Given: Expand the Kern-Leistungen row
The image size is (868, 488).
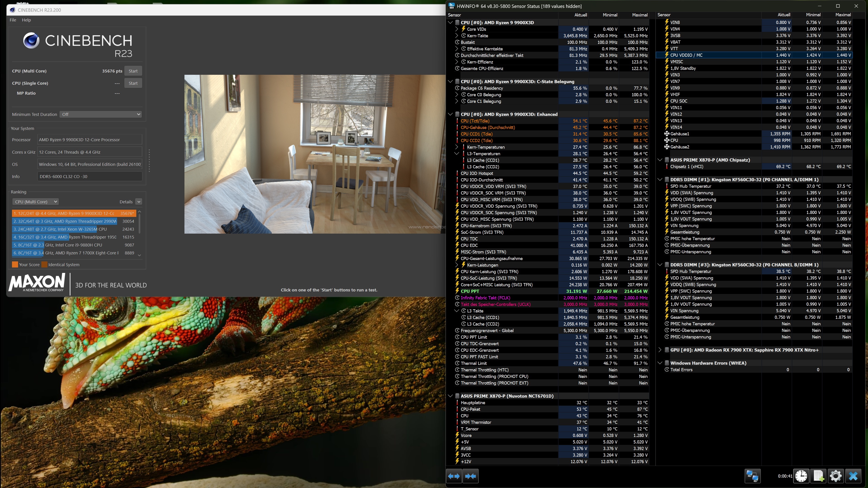Looking at the screenshot, I should (457, 265).
